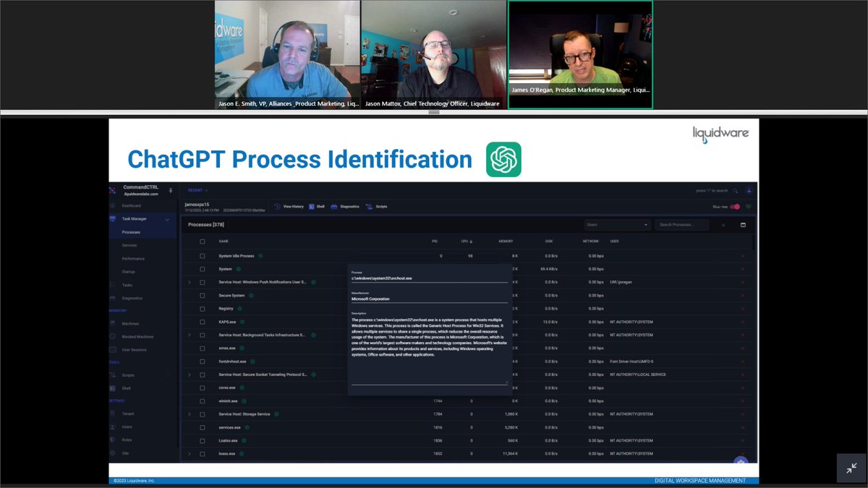Screen dimensions: 868x488
Task: Sort processes by CPU column
Action: pos(467,241)
